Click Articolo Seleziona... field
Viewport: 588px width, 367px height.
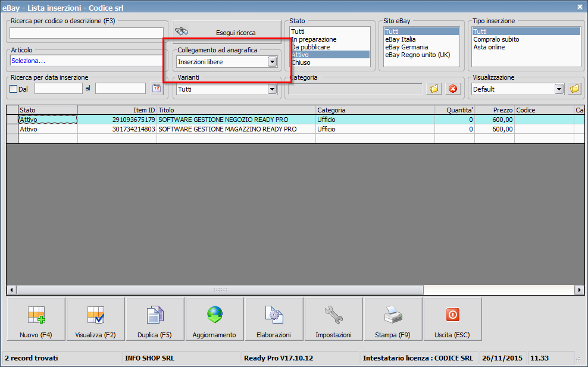tap(87, 61)
